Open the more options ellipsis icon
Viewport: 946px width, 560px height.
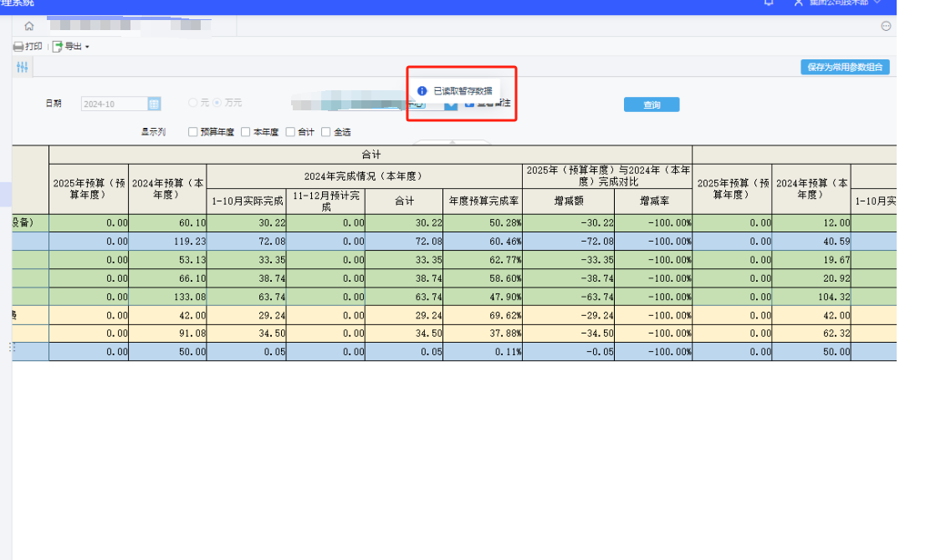tap(886, 26)
